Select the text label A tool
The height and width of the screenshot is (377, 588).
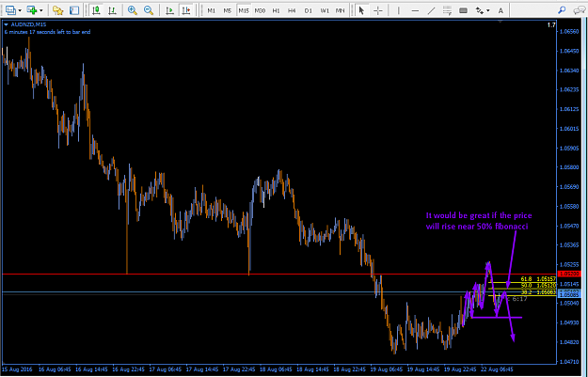click(501, 10)
